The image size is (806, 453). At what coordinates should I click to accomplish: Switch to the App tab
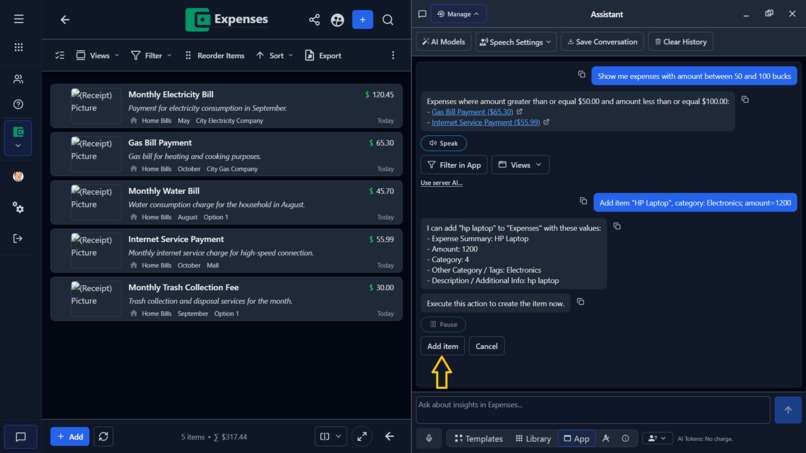pyautogui.click(x=576, y=439)
